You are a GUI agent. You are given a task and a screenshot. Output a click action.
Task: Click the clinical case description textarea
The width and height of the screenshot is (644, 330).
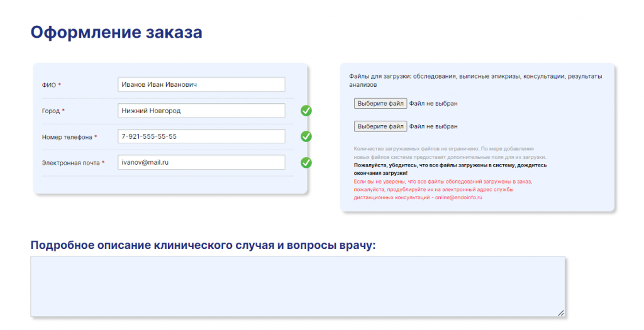(x=297, y=287)
